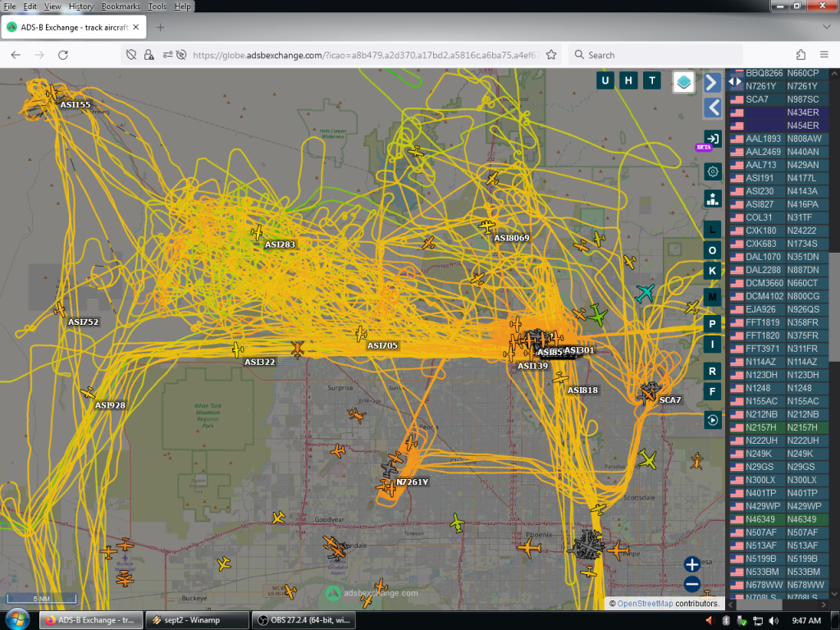840x630 pixels.
Task: Select aircraft ASI8069 on the map
Action: [487, 226]
